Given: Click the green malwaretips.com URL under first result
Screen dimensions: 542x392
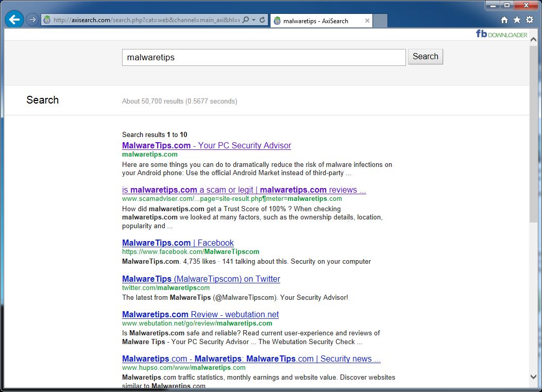Looking at the screenshot, I should click(150, 154).
